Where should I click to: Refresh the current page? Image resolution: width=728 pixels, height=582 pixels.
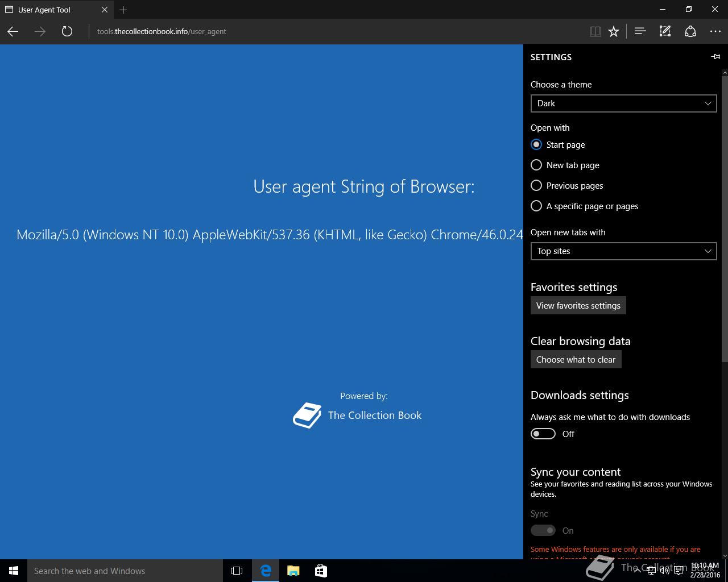click(x=67, y=31)
